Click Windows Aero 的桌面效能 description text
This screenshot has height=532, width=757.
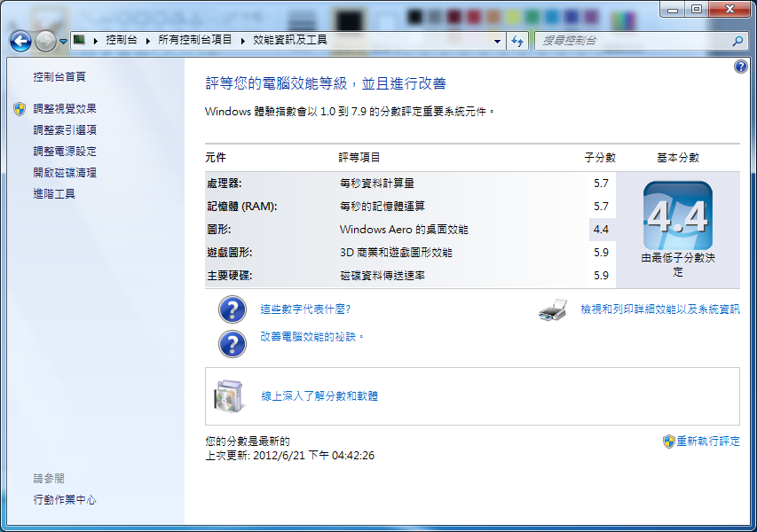[404, 230]
